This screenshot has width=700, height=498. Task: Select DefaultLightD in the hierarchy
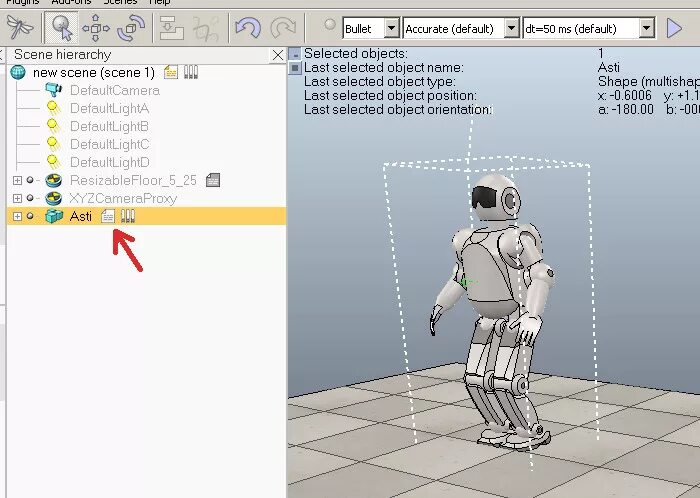109,162
